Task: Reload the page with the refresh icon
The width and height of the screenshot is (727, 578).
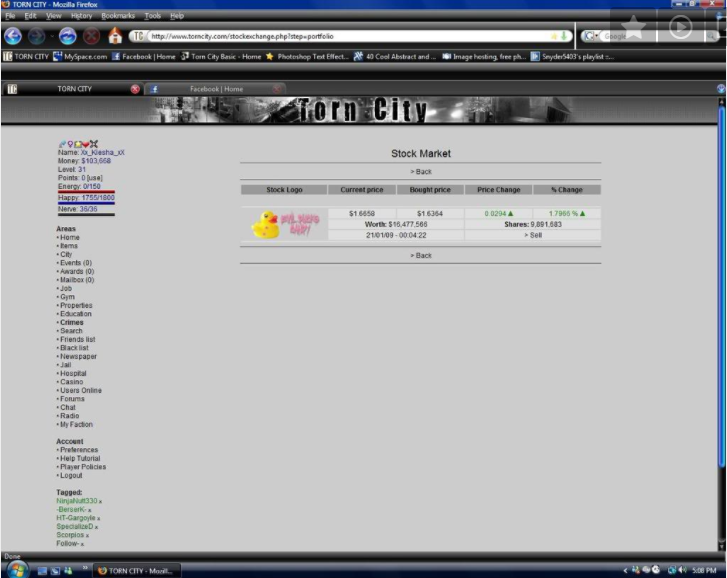Action: click(x=67, y=36)
